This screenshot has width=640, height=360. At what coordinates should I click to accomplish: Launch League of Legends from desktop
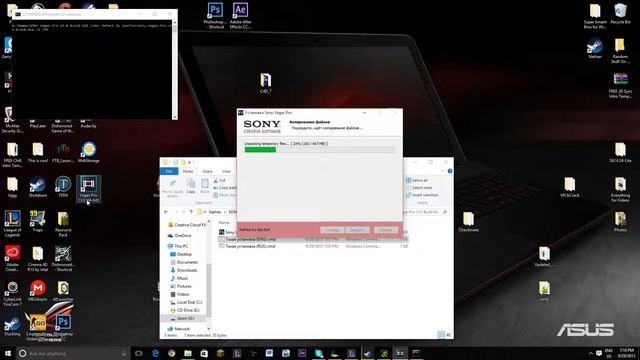12,224
